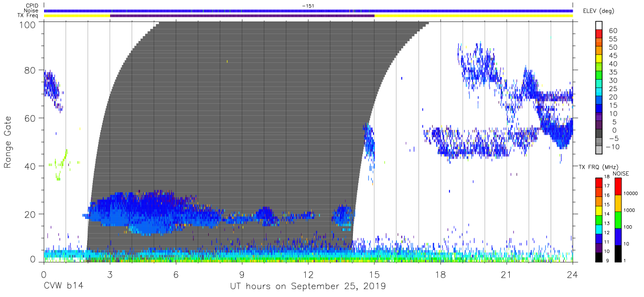644x297 pixels.
Task: Click the 3 tick on UT hours axis
Action: [110, 274]
